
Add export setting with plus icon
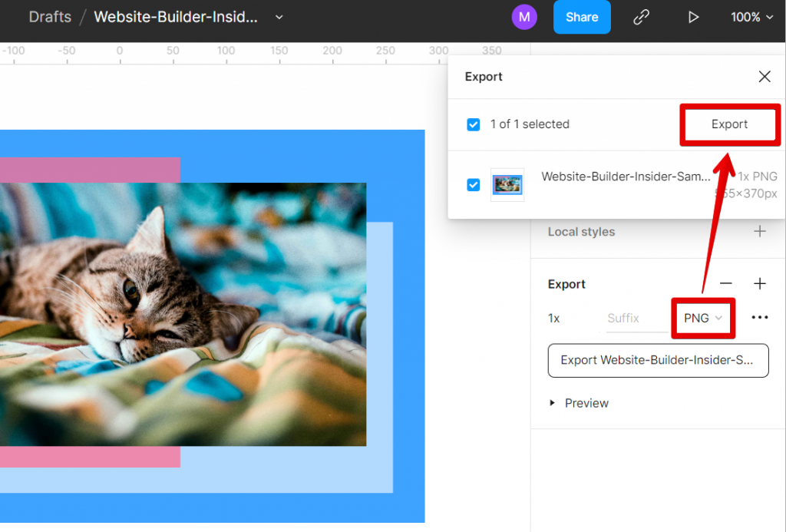[760, 283]
